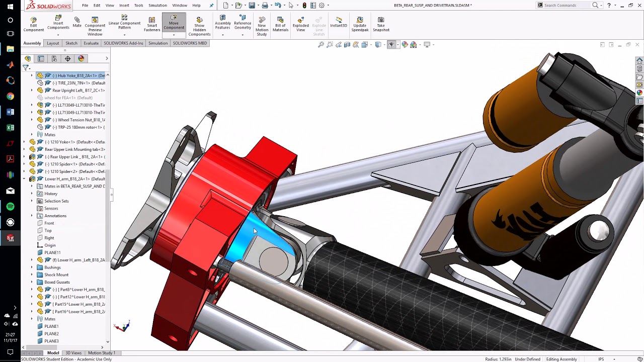The image size is (644, 362).
Task: Open the Design Library in task pane
Action: tap(639, 69)
